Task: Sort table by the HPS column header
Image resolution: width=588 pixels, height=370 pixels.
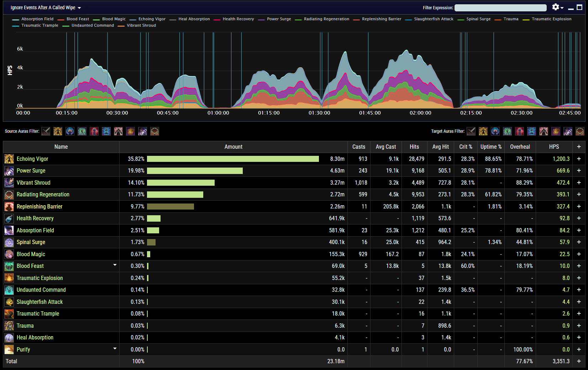Action: (554, 147)
